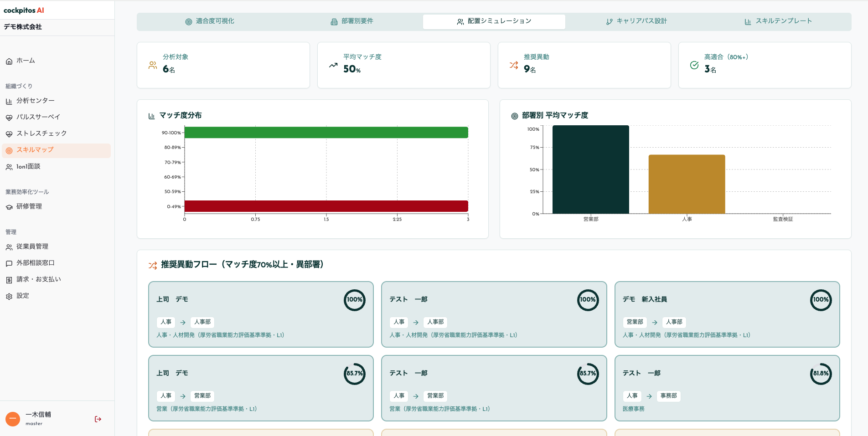Click the target icon beside 部署別 平均マッチ度
Image resolution: width=868 pixels, height=436 pixels.
(515, 116)
